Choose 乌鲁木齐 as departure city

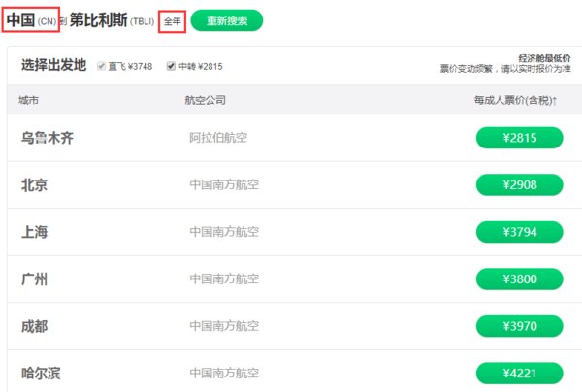click(x=47, y=138)
